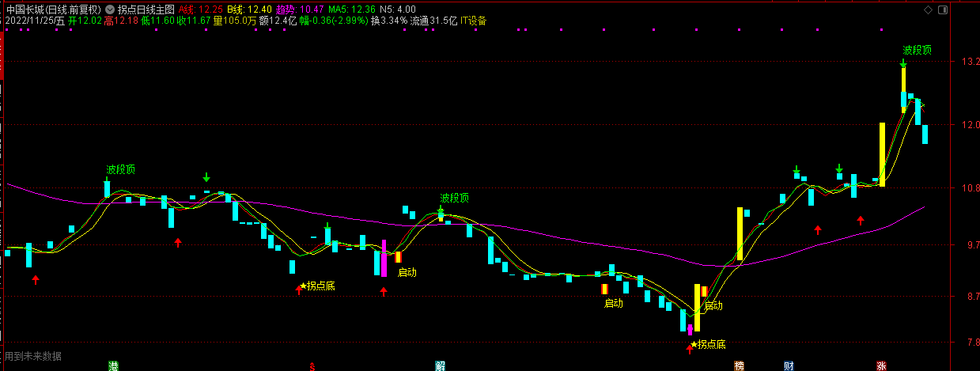Image resolution: width=980 pixels, height=371 pixels.
Task: Open the 涨 marker on the timeline
Action: tap(880, 365)
